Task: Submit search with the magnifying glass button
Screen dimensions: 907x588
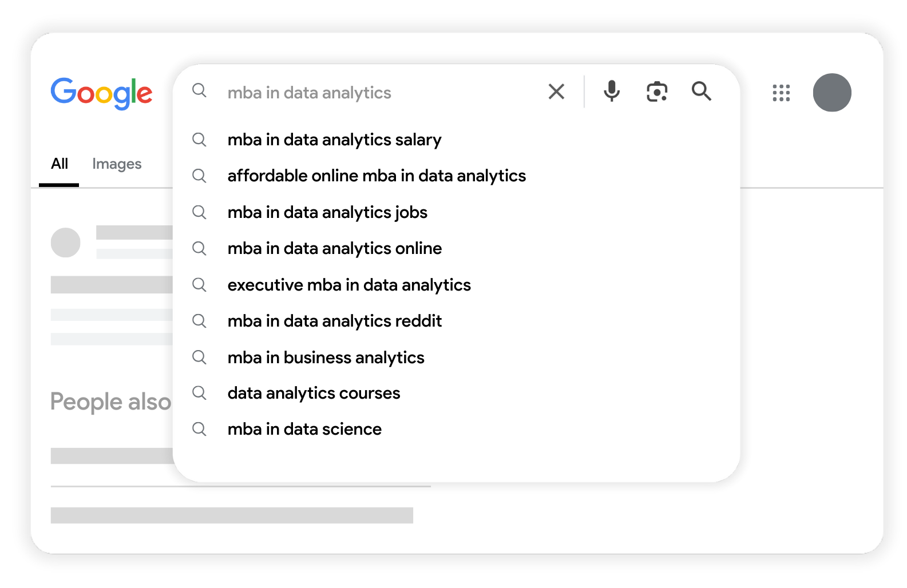Action: 701,92
